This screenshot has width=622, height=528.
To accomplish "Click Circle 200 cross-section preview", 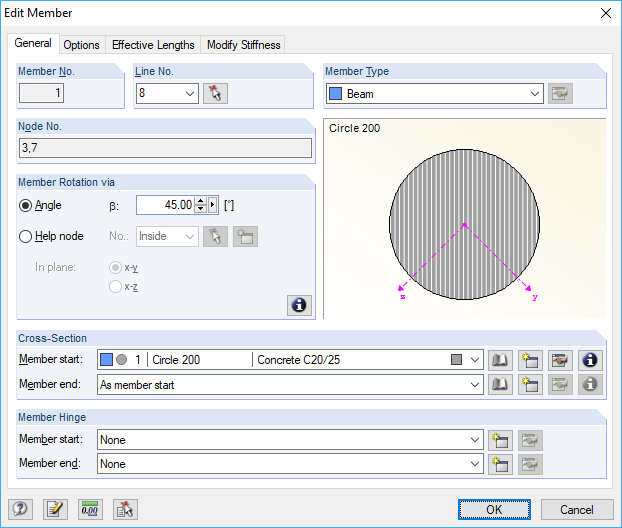I will coord(465,219).
